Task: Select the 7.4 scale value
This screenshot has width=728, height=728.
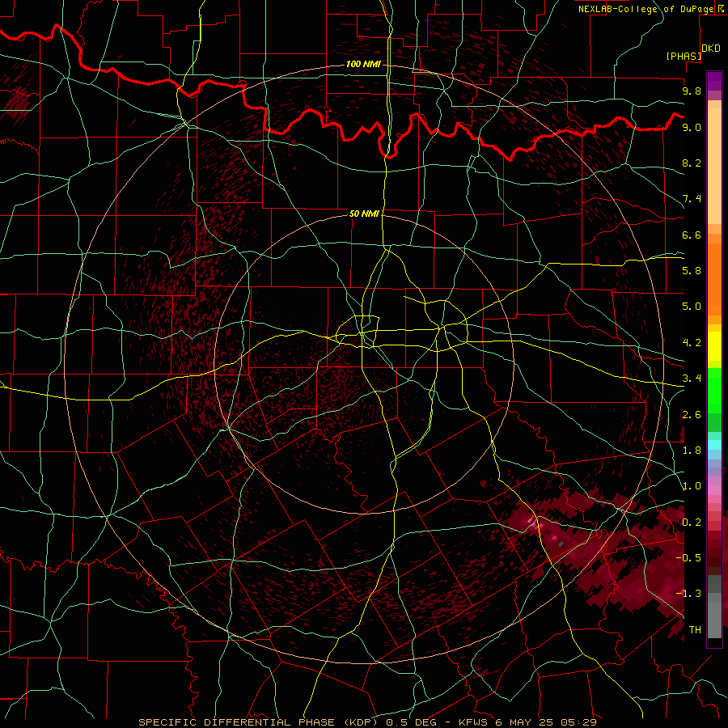Action: click(692, 199)
